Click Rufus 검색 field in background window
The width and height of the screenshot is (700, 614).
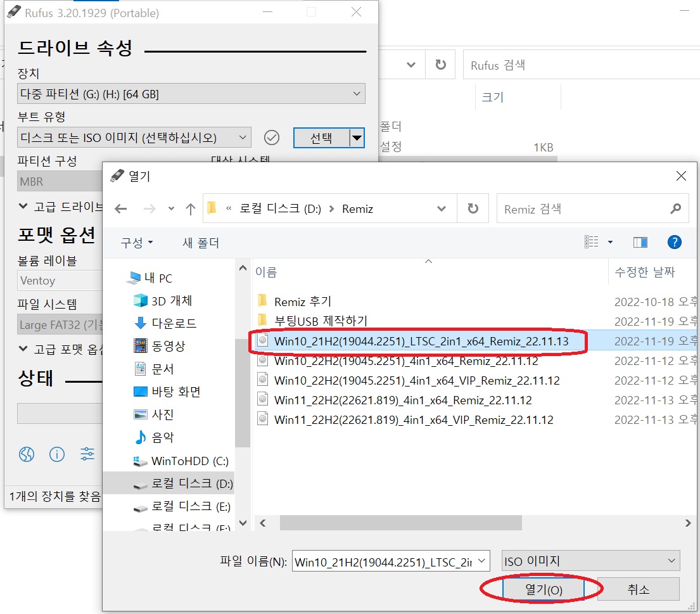tap(580, 65)
